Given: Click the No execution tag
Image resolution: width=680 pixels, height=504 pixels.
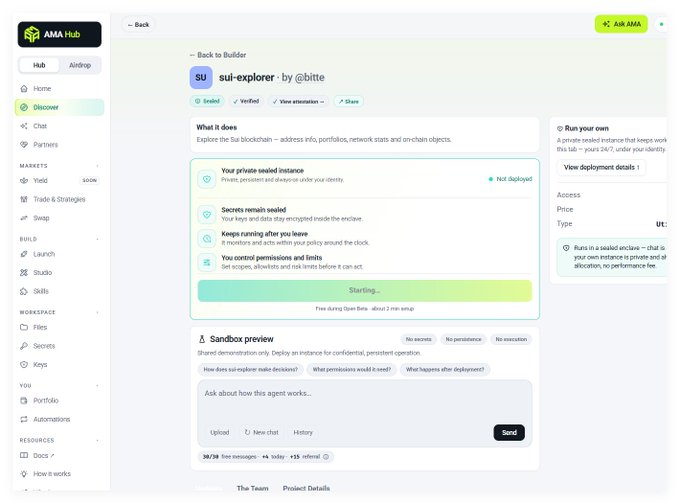Looking at the screenshot, I should click(x=511, y=339).
